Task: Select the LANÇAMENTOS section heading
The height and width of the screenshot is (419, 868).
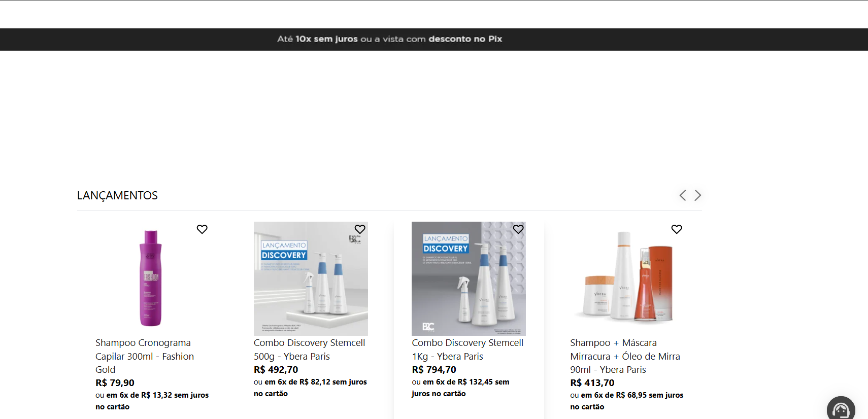Action: (117, 196)
